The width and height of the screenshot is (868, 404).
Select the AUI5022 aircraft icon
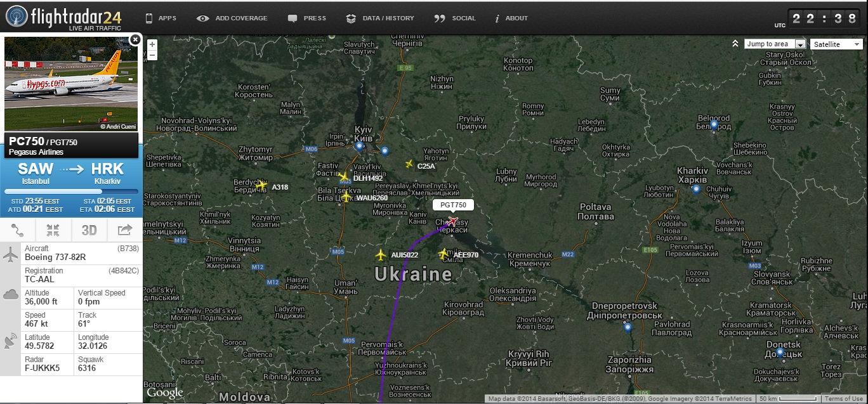(x=380, y=255)
